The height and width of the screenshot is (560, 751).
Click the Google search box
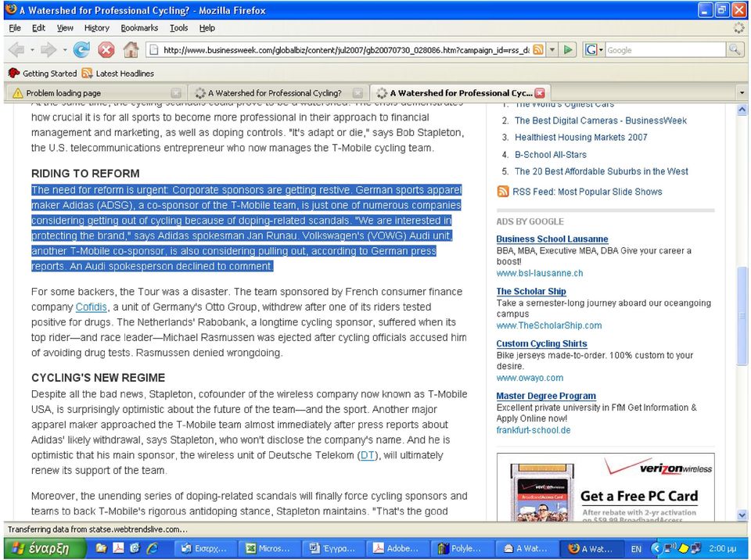pyautogui.click(x=666, y=50)
